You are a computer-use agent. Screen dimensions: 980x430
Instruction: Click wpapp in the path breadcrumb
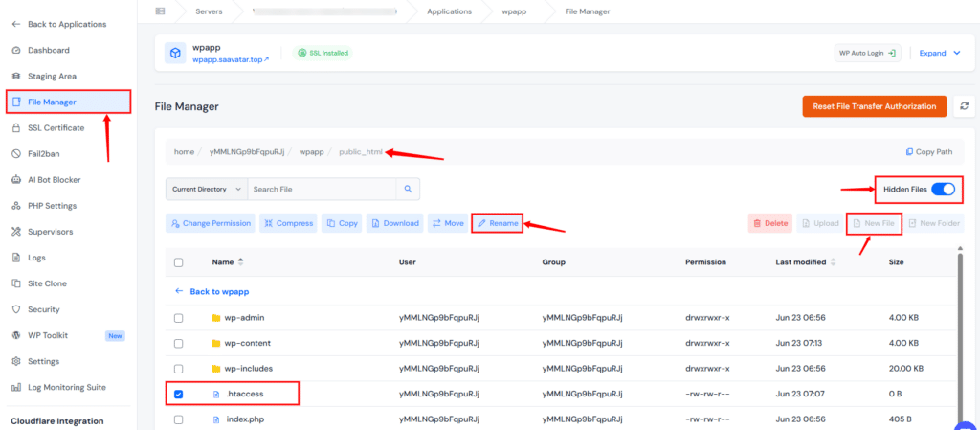(x=311, y=152)
